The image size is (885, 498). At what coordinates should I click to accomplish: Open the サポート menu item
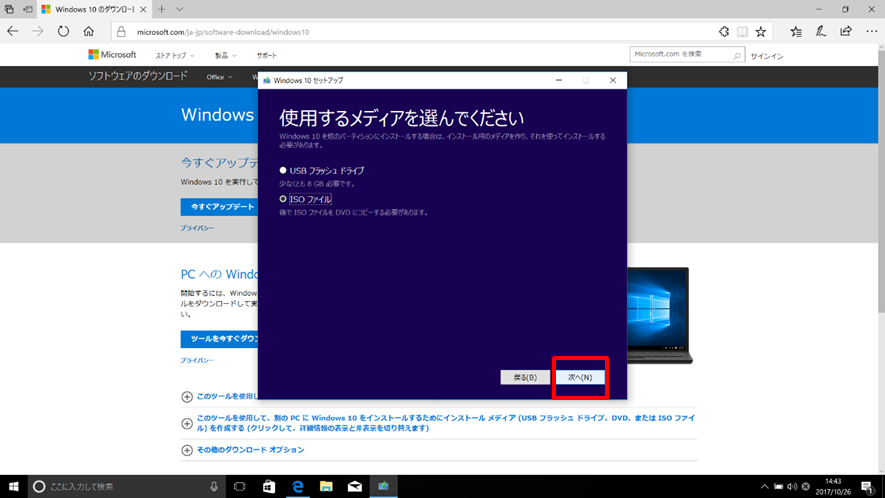[x=266, y=55]
